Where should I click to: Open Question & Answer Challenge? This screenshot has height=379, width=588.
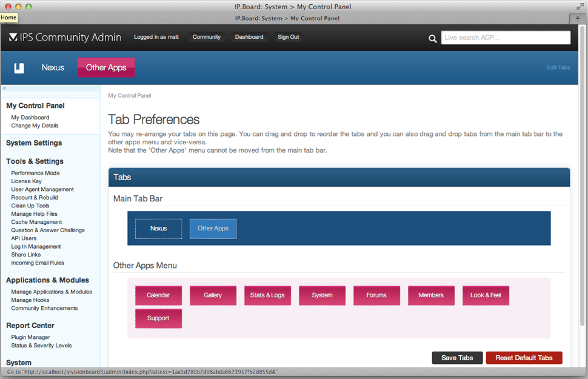[x=48, y=230]
